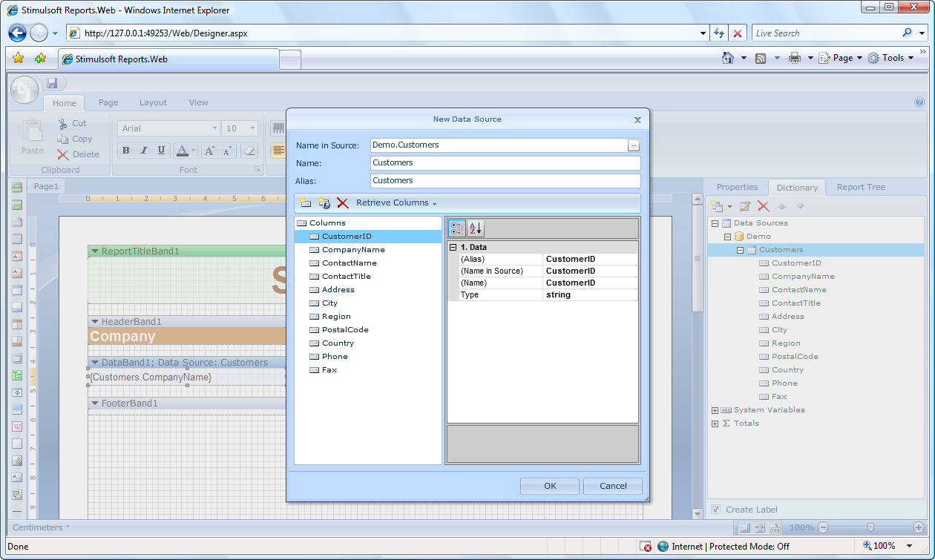The image size is (935, 560).
Task: Open the Retrieve Columns dropdown
Action: point(396,203)
